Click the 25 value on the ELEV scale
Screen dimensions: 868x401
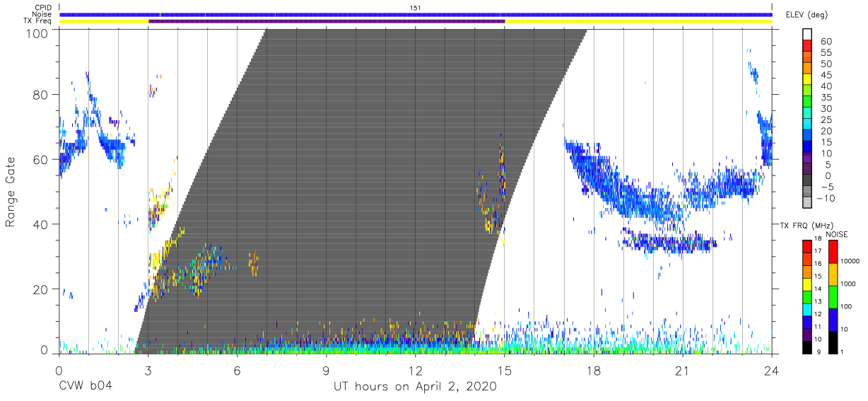(826, 120)
